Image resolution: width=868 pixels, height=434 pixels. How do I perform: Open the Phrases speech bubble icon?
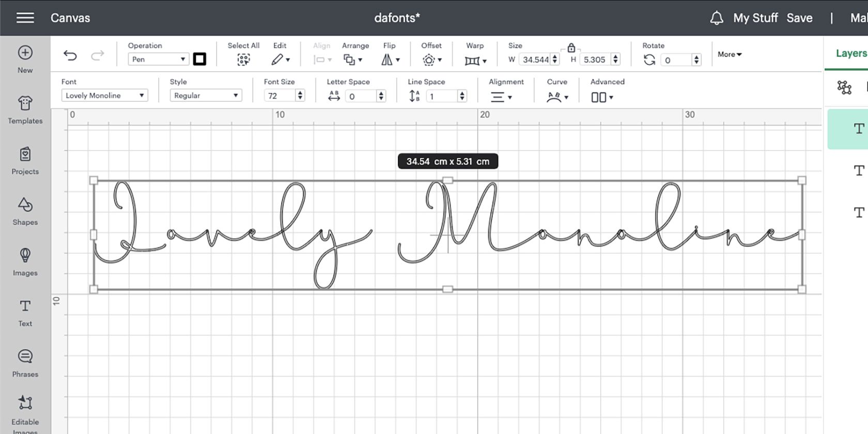pyautogui.click(x=25, y=357)
